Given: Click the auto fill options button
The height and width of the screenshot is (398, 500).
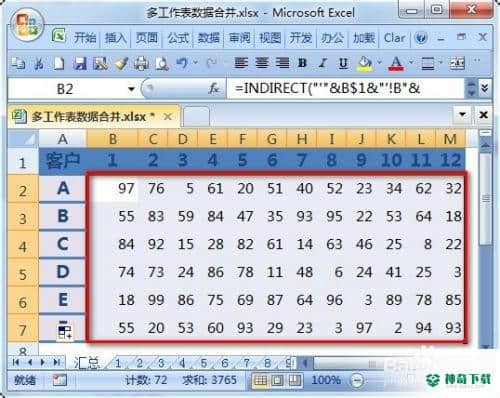Looking at the screenshot, I should point(65,331).
